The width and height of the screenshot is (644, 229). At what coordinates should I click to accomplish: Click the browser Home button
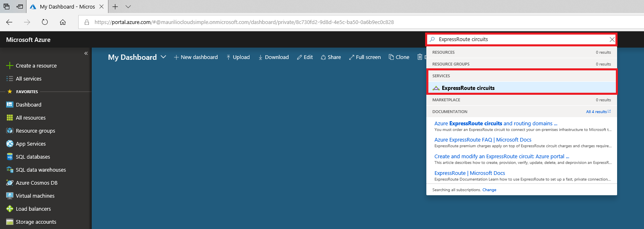pos(63,22)
